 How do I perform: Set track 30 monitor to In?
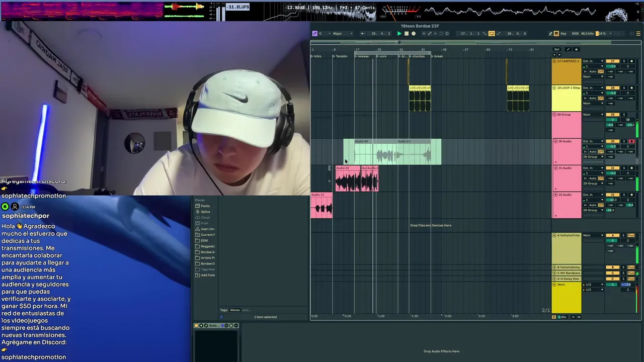pos(586,151)
